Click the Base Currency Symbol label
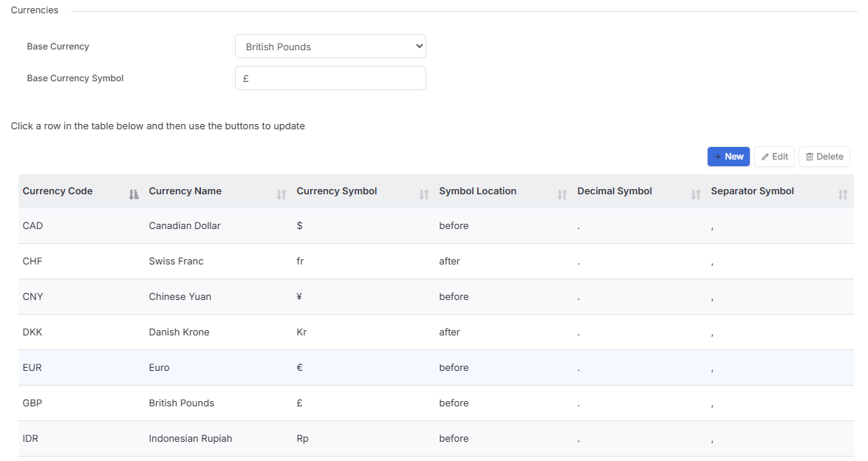 coord(75,78)
